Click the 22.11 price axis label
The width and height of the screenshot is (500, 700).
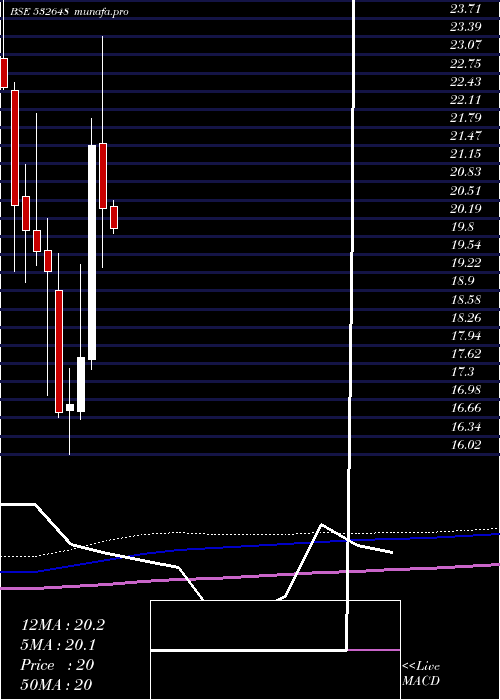[x=466, y=100]
